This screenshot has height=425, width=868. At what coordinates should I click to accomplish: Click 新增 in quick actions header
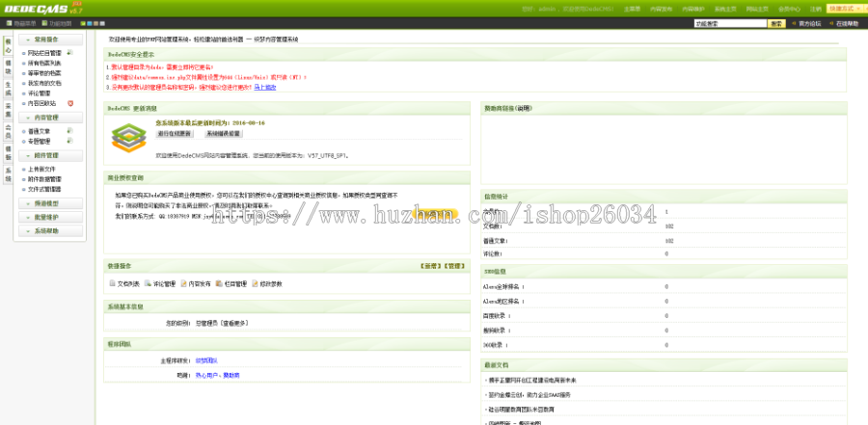[430, 266]
